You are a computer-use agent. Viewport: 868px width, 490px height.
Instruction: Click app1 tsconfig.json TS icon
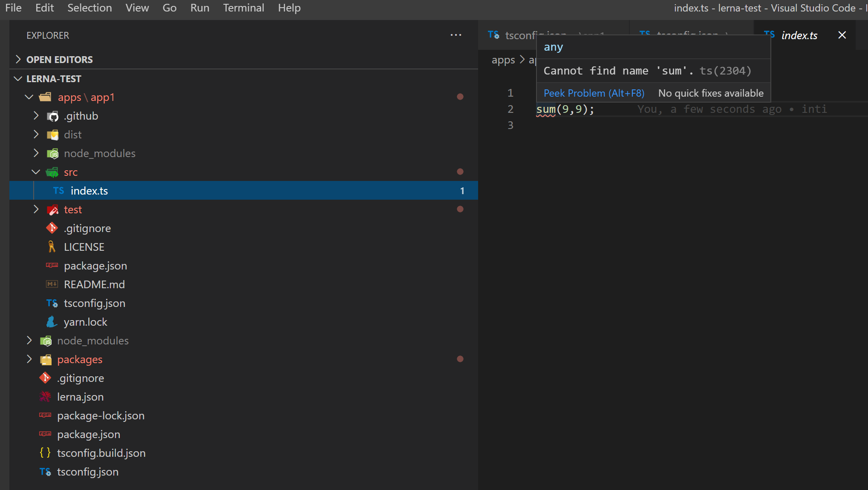(x=52, y=303)
